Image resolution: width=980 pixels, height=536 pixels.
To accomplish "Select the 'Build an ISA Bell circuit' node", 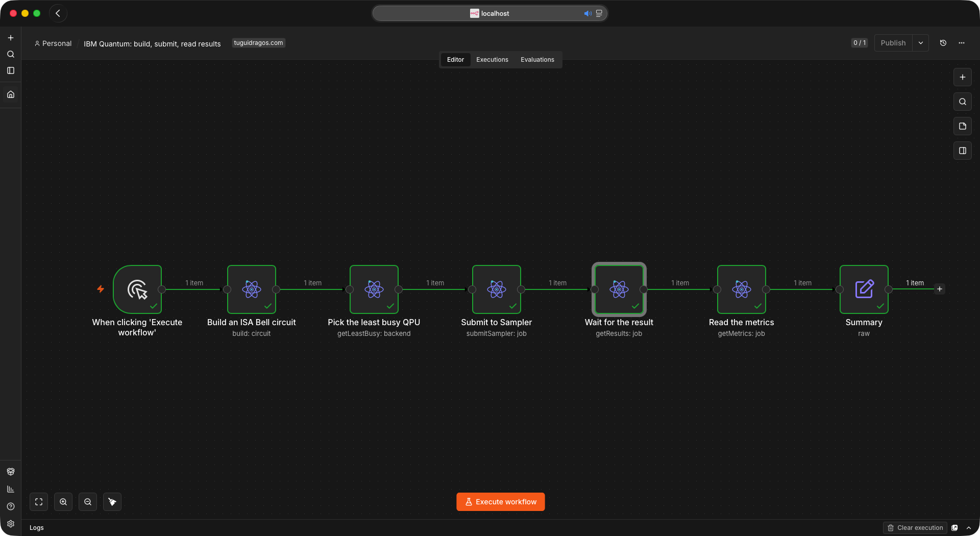I will point(252,289).
